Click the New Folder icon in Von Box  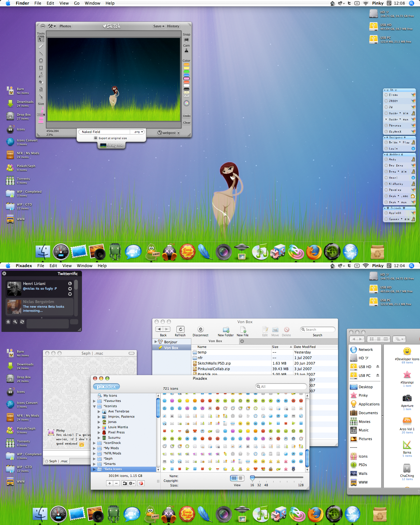(226, 330)
